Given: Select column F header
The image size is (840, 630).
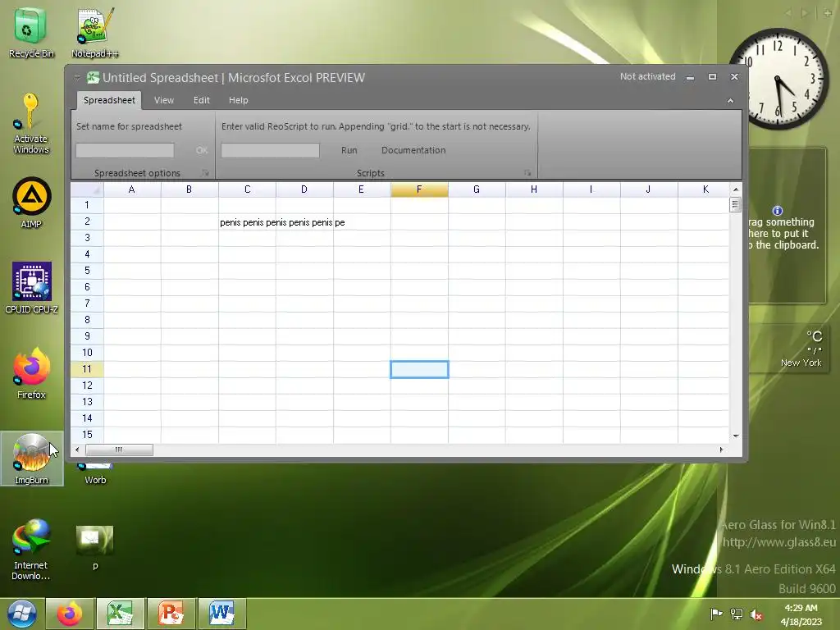Looking at the screenshot, I should coord(419,189).
